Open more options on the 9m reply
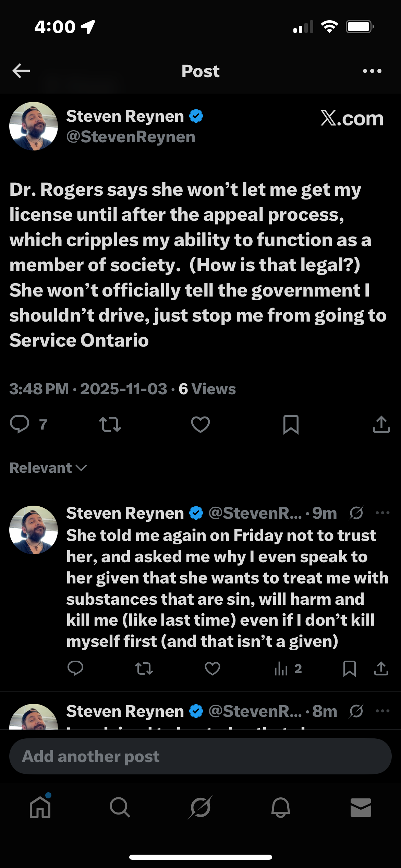401x868 pixels. pos(382,513)
